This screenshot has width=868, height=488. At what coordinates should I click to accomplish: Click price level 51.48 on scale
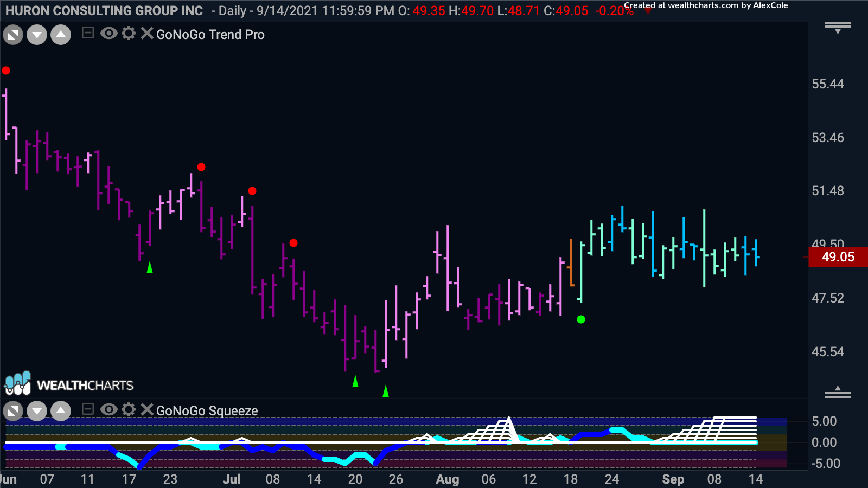pos(828,191)
